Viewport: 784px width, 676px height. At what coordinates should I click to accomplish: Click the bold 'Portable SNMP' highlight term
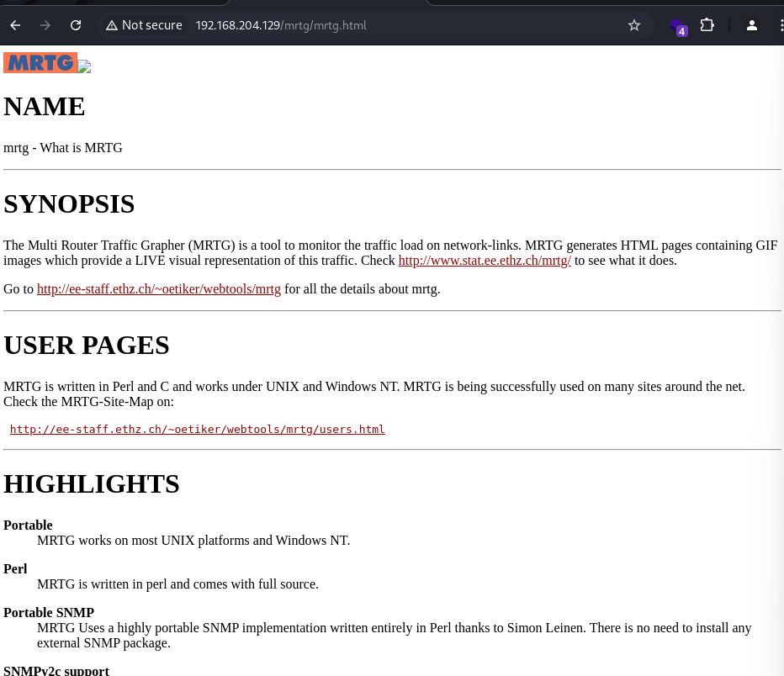click(x=49, y=613)
